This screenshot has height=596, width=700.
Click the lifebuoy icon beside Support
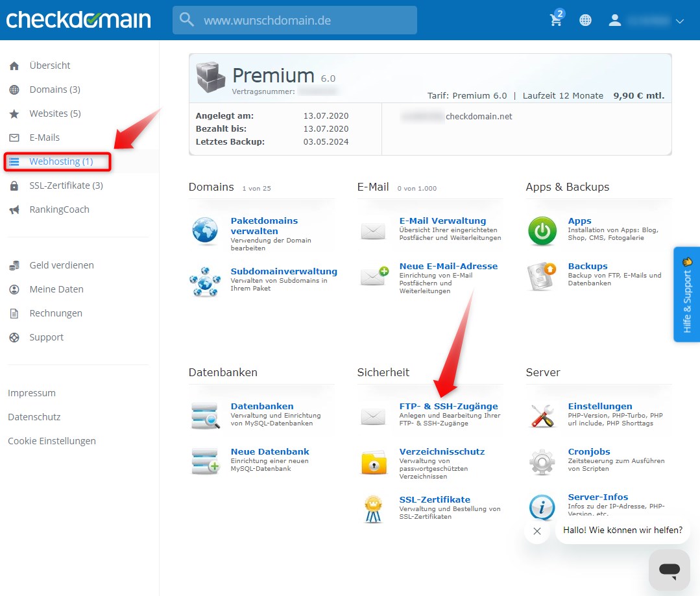click(14, 337)
